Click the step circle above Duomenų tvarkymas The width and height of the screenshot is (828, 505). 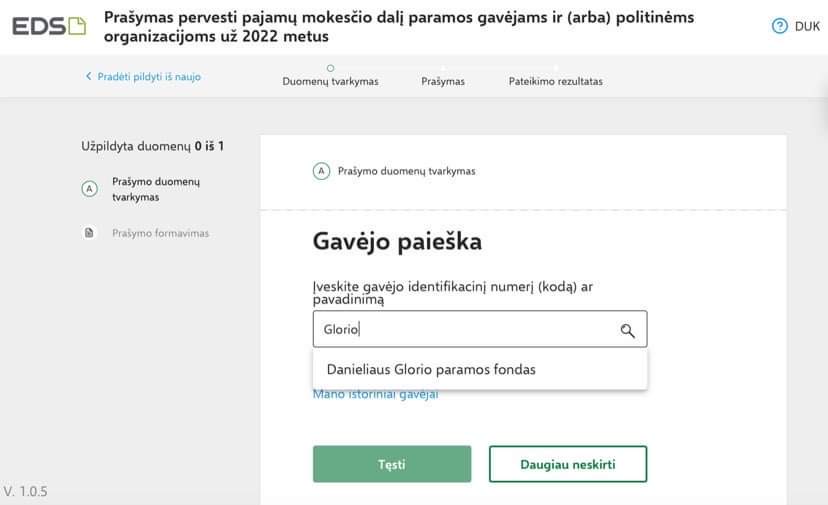pyautogui.click(x=330, y=68)
